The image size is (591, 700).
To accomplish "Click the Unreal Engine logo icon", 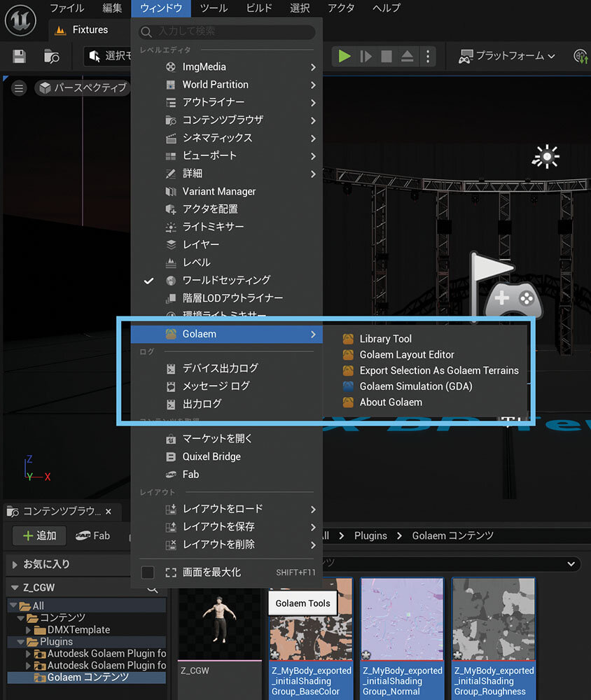I will [20, 20].
